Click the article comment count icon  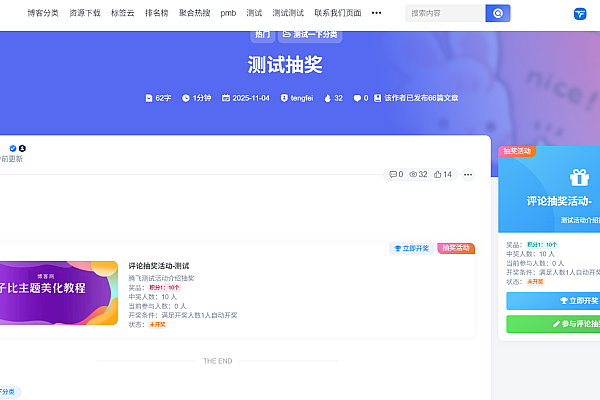(393, 175)
